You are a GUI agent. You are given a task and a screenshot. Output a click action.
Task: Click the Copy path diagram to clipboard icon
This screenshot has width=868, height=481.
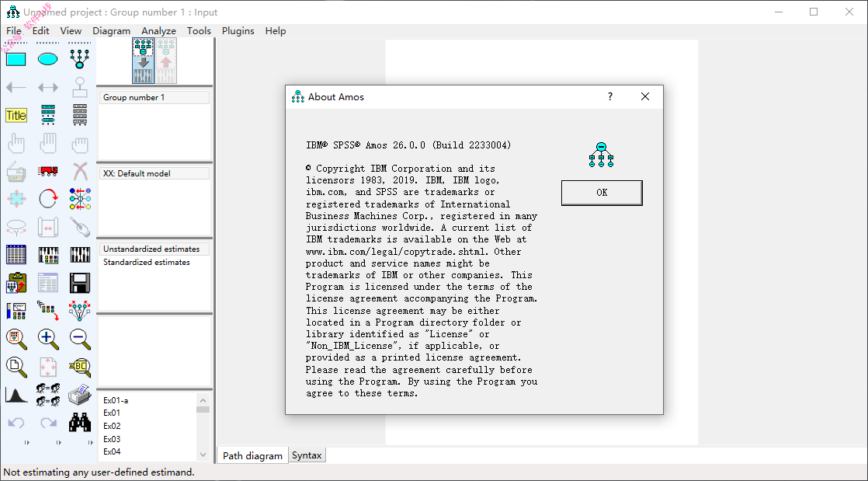pyautogui.click(x=16, y=283)
